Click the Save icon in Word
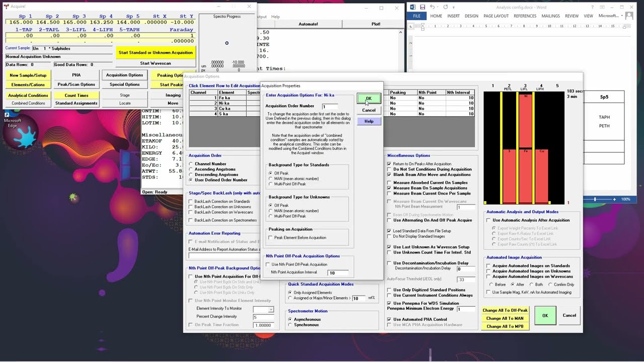Viewport: 644px width, 362px height. (x=422, y=7)
